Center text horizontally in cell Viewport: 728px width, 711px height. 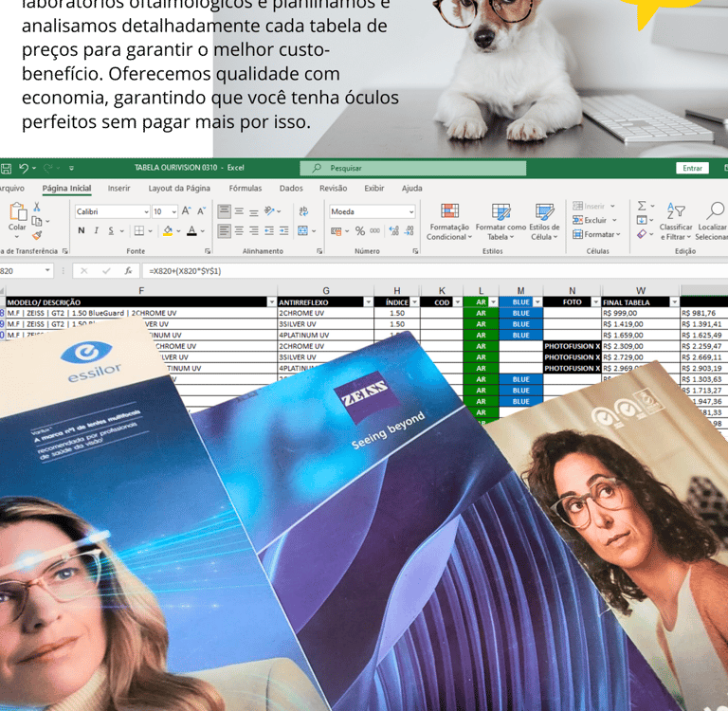coord(239,230)
